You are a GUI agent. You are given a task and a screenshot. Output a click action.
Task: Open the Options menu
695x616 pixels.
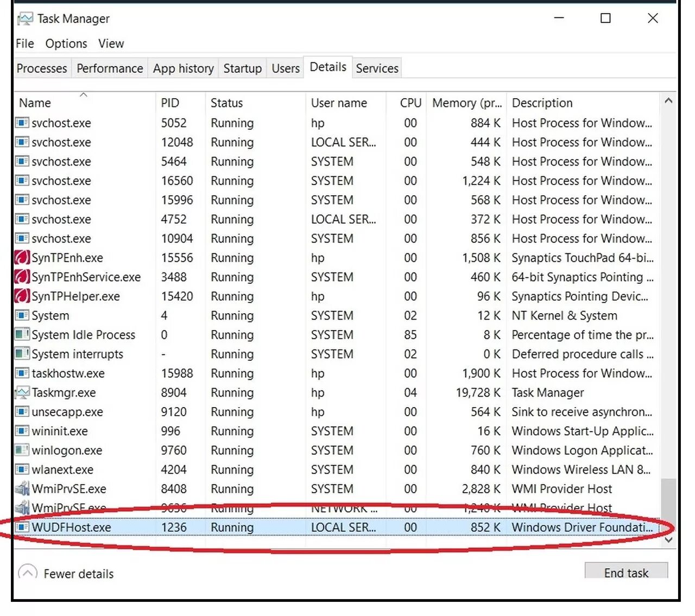[x=66, y=43]
